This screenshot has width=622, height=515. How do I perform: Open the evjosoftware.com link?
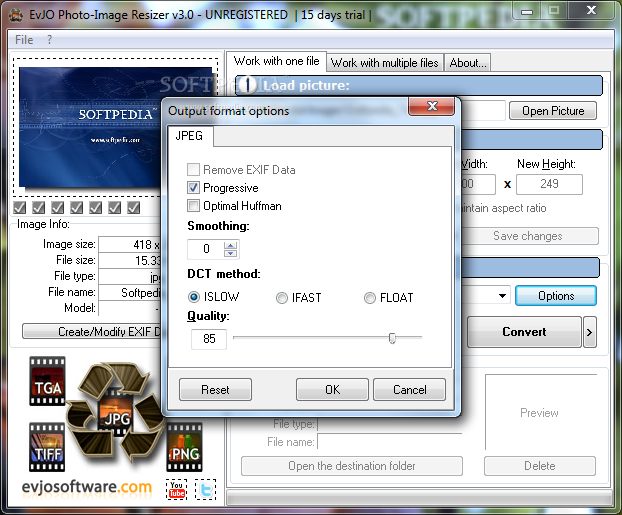pyautogui.click(x=87, y=487)
